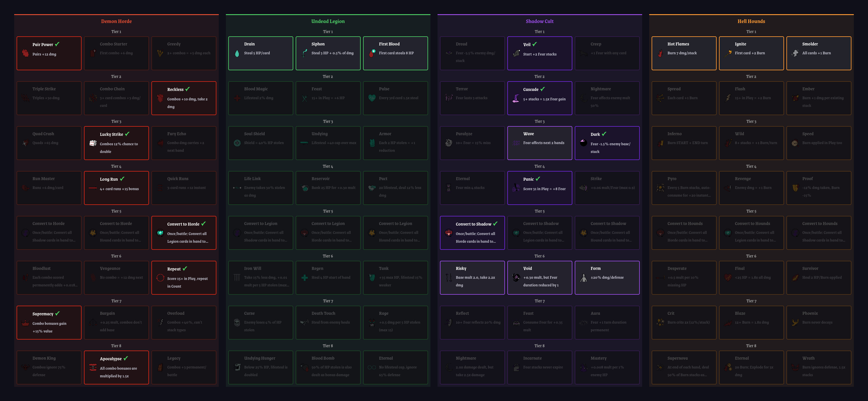
Task: Select the Smolder upgrade card
Action: [x=818, y=53]
